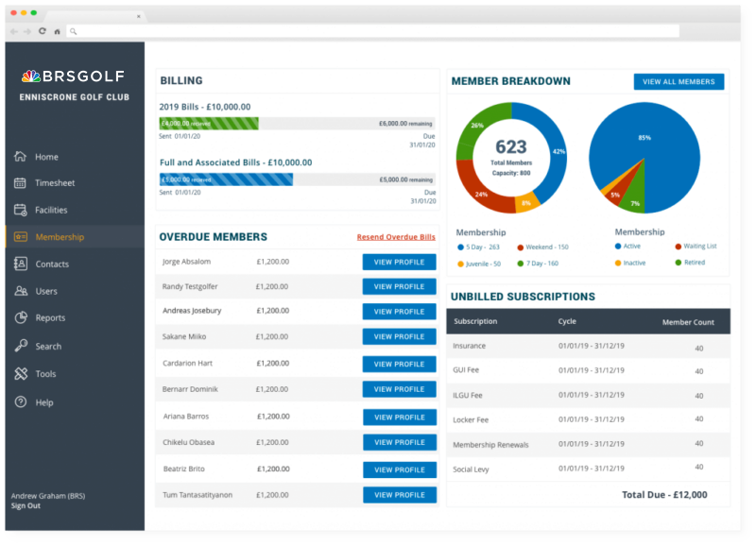Click the Home icon in sidebar
Image resolution: width=756 pixels, height=546 pixels.
tap(20, 157)
